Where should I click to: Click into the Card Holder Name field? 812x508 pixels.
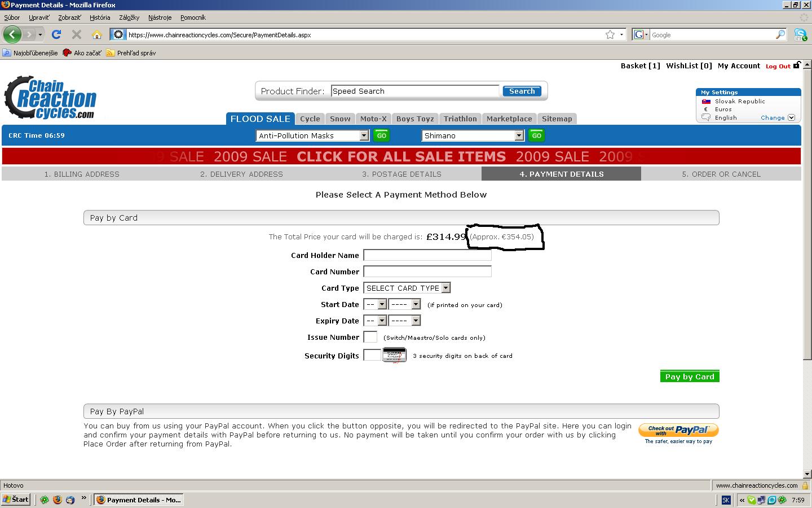pyautogui.click(x=427, y=255)
